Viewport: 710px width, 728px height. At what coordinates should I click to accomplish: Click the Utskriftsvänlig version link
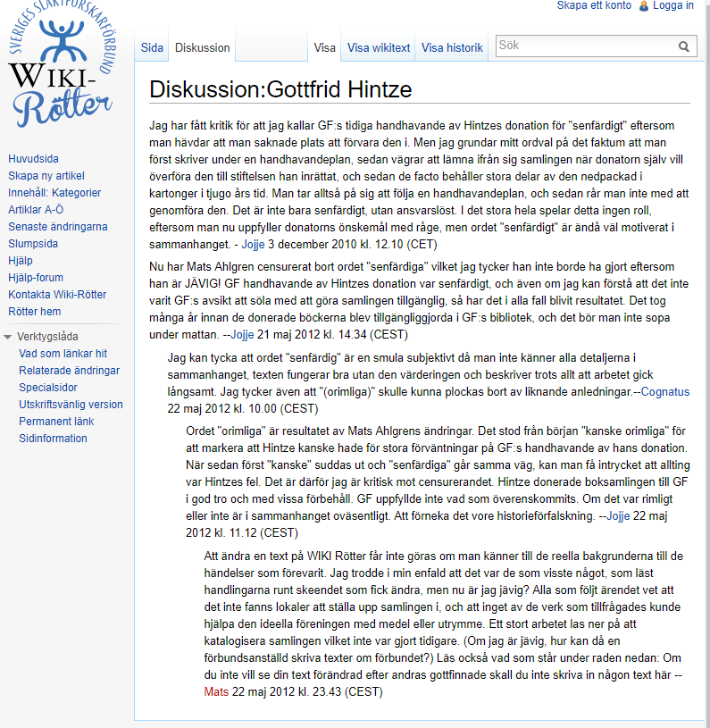point(71,405)
